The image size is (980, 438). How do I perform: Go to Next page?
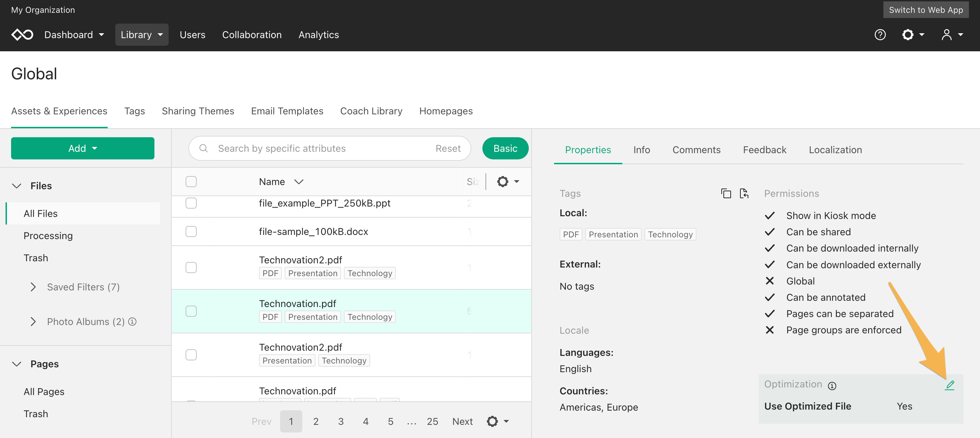point(462,421)
